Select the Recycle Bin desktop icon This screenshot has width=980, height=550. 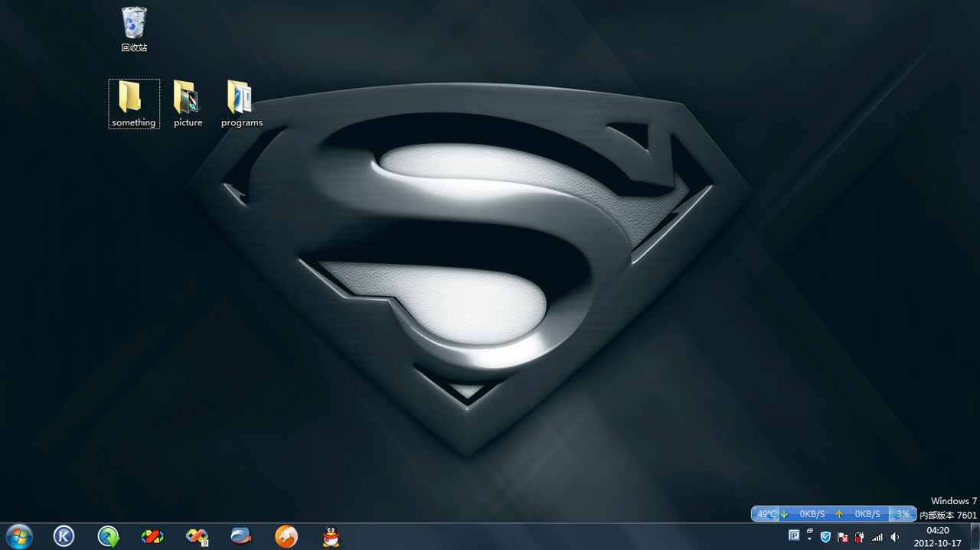[134, 30]
